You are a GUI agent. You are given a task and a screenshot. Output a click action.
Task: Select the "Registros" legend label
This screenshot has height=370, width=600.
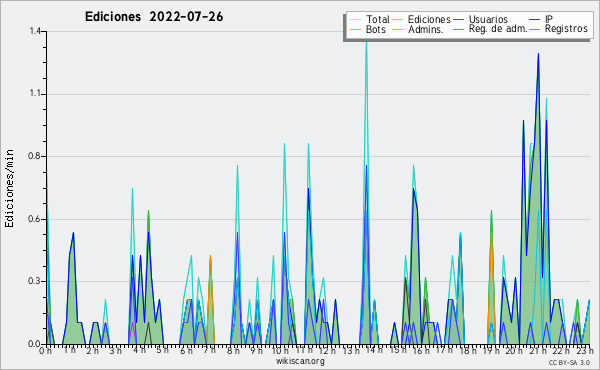tap(566, 29)
